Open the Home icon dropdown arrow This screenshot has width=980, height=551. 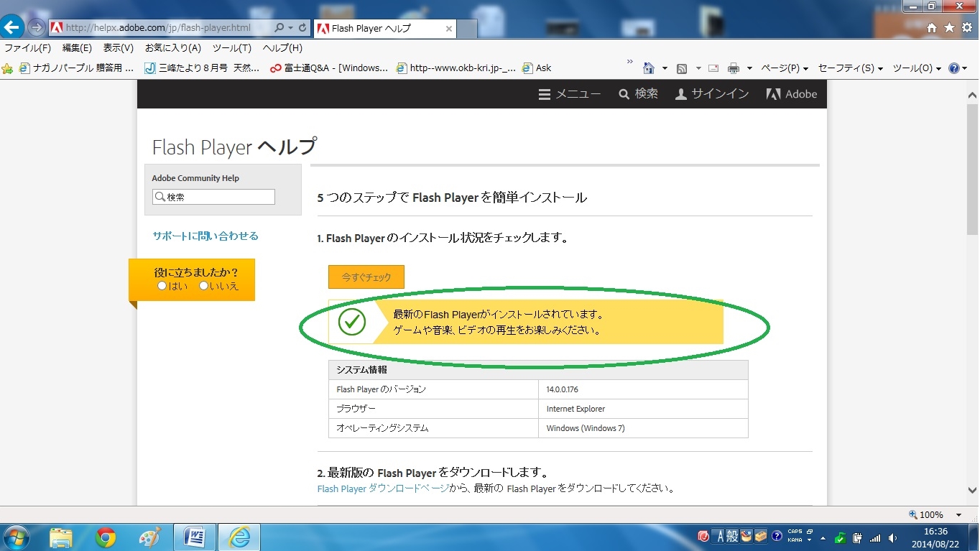(x=665, y=69)
